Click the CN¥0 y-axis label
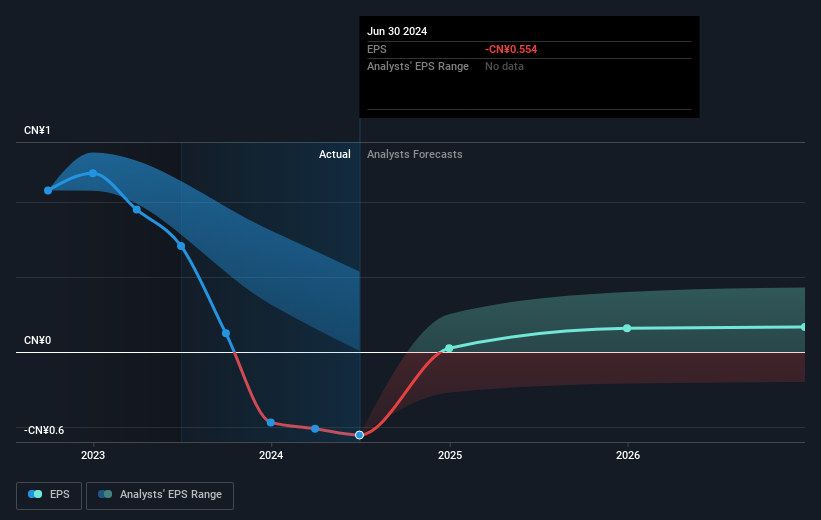The width and height of the screenshot is (821, 520). coord(38,340)
